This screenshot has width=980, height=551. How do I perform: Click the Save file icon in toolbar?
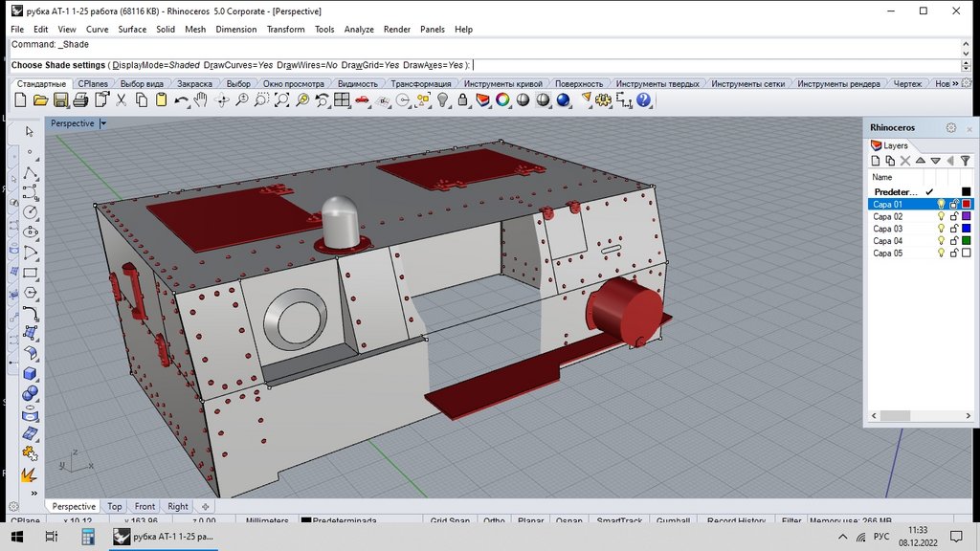pyautogui.click(x=60, y=100)
